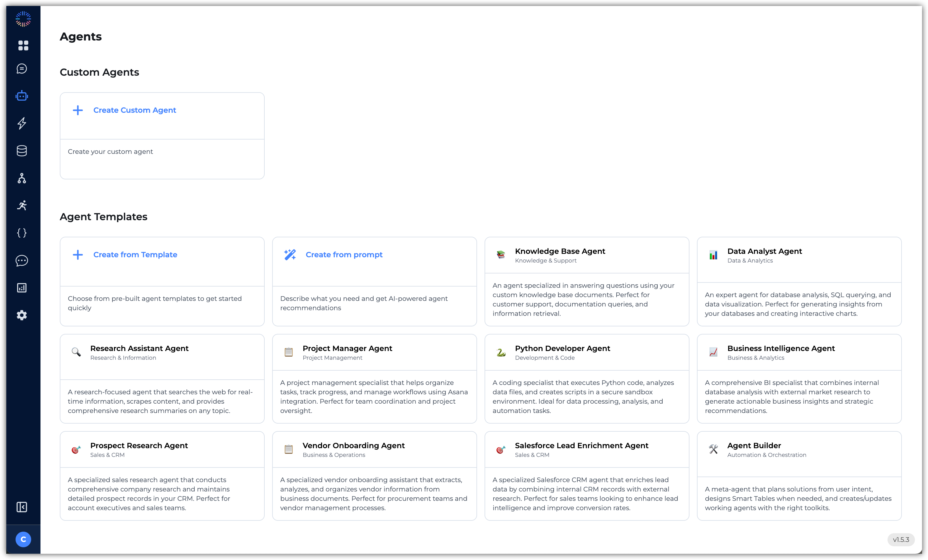Select the runner icon in sidebar
Image resolution: width=928 pixels, height=560 pixels.
tap(22, 205)
